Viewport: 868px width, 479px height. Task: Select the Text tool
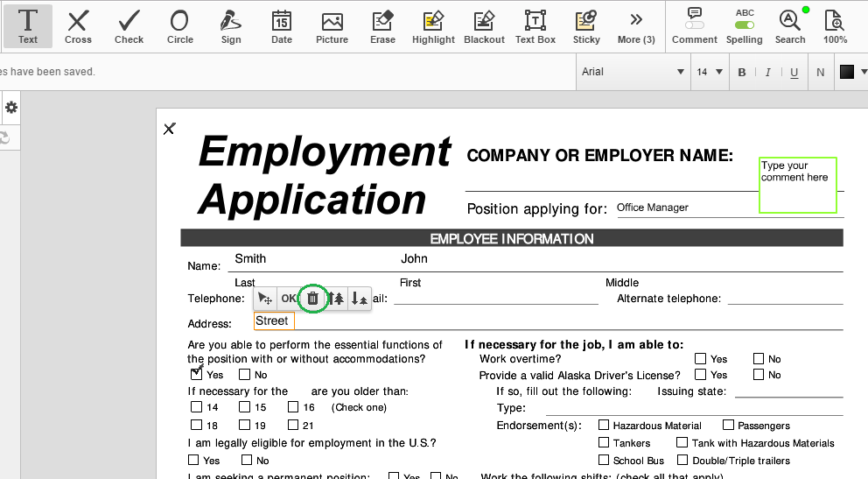point(28,26)
